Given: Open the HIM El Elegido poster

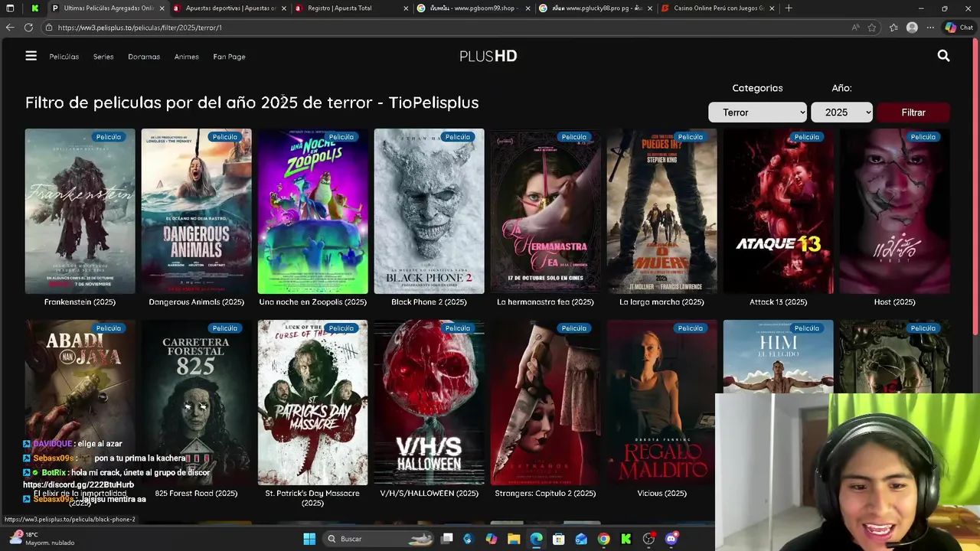Looking at the screenshot, I should (x=778, y=357).
